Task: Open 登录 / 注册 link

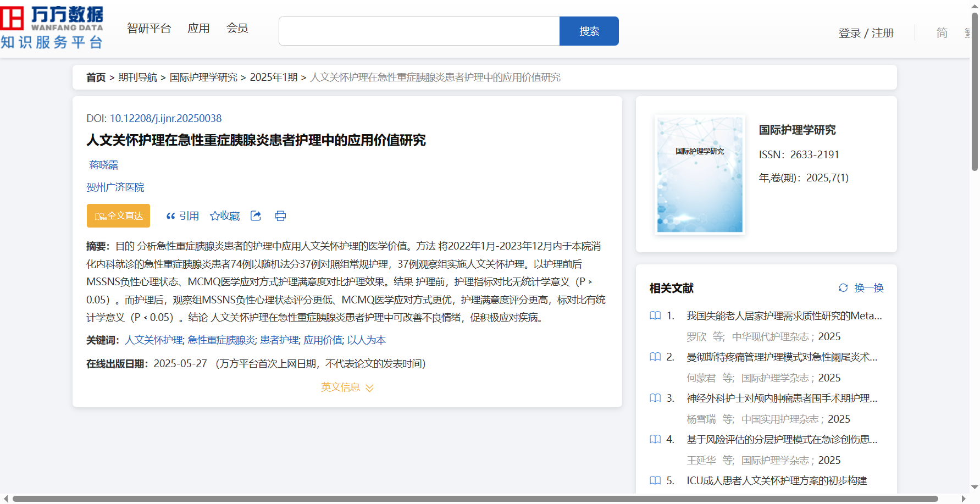Action: click(x=866, y=33)
